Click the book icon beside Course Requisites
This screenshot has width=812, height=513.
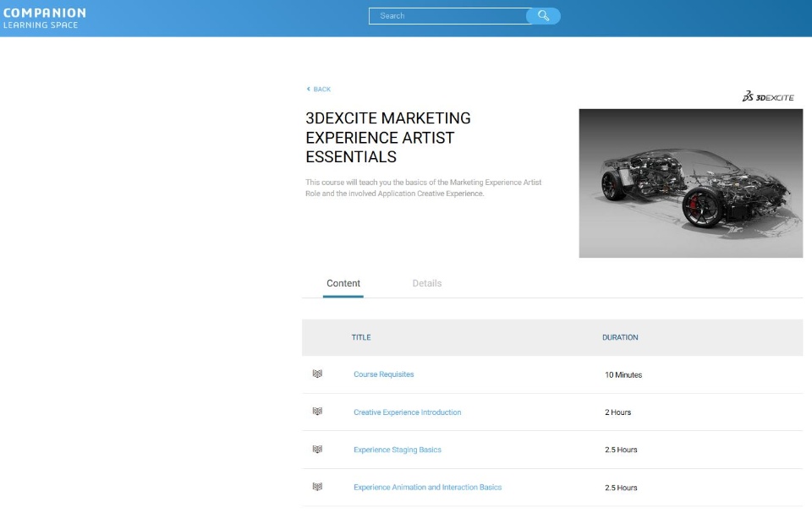tap(317, 374)
